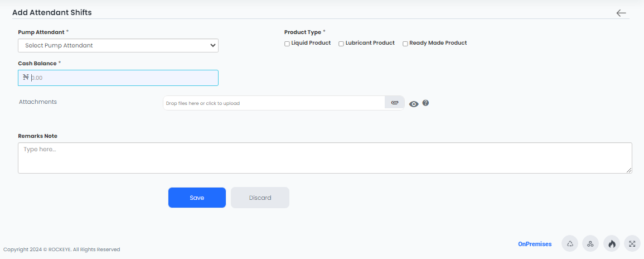Open the question mark help icon

tap(425, 103)
